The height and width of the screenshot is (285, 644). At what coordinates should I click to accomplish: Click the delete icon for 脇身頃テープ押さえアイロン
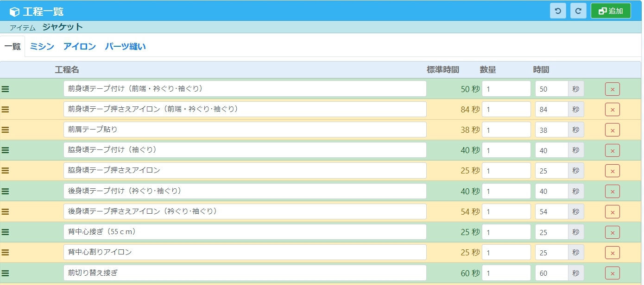coord(612,171)
